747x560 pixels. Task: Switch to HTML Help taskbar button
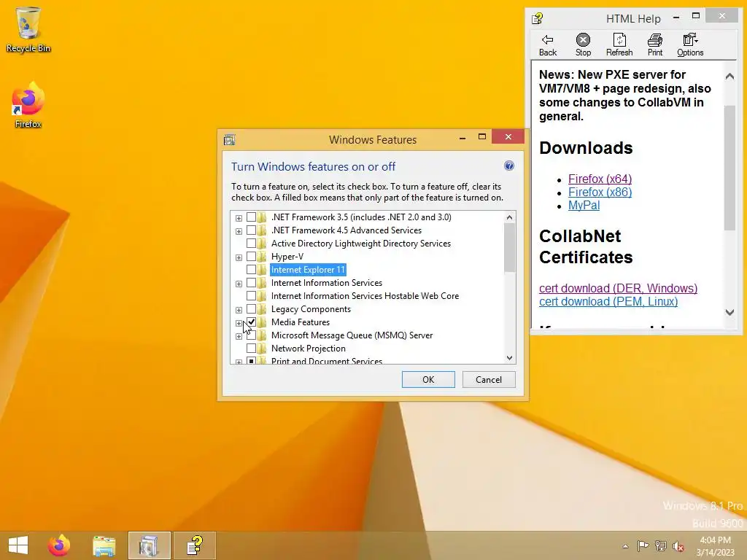point(194,545)
